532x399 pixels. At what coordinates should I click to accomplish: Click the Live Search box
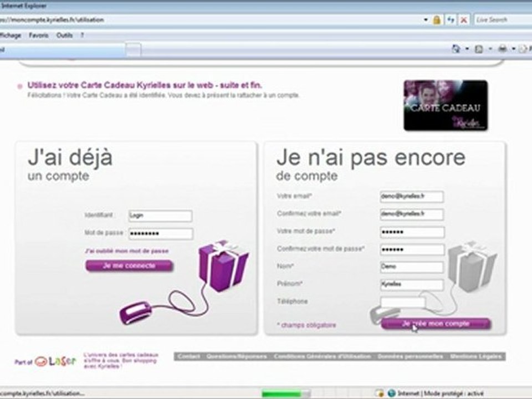click(x=503, y=20)
